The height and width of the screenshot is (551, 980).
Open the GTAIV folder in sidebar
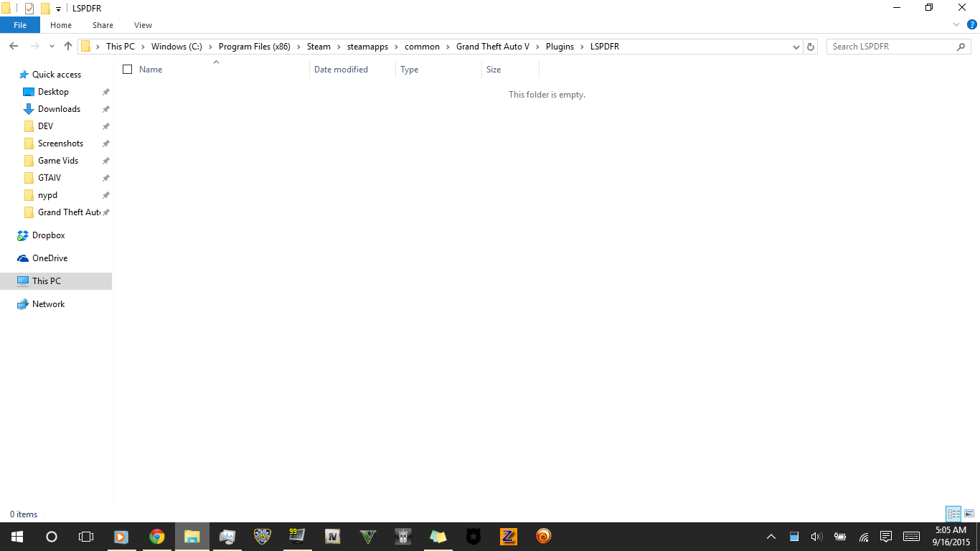point(50,178)
